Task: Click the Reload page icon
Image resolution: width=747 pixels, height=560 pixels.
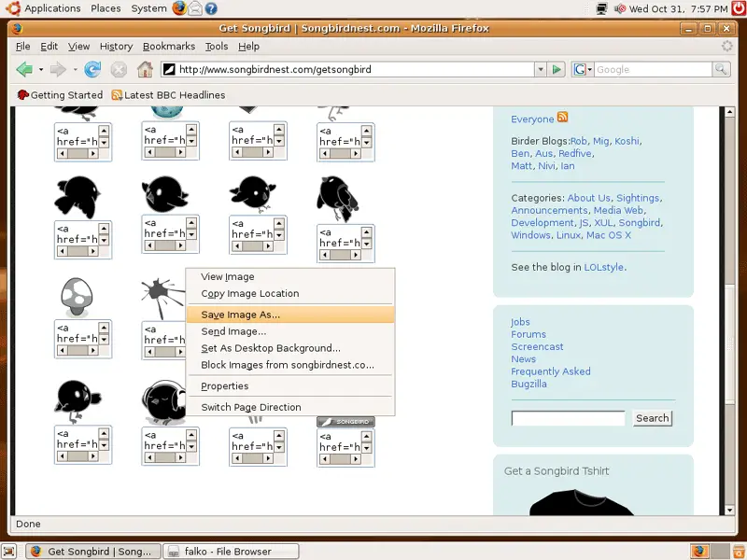Action: pos(92,69)
